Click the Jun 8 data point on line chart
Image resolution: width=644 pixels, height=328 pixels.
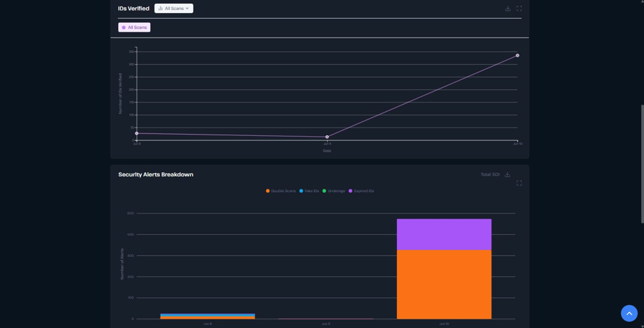coord(137,133)
